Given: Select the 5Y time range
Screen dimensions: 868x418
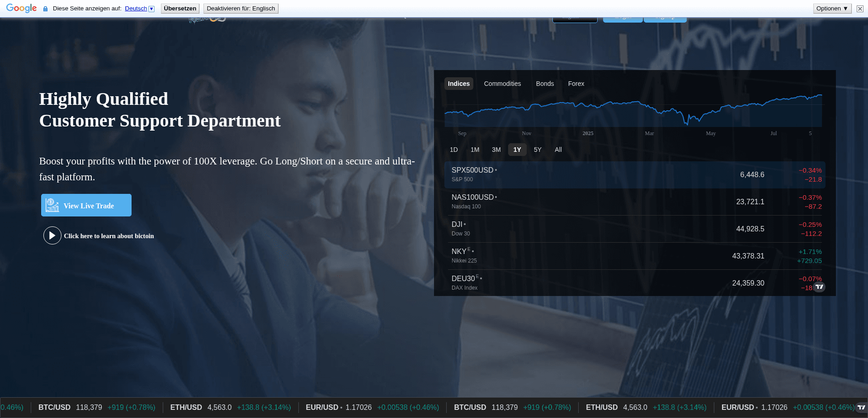Looking at the screenshot, I should click(538, 150).
